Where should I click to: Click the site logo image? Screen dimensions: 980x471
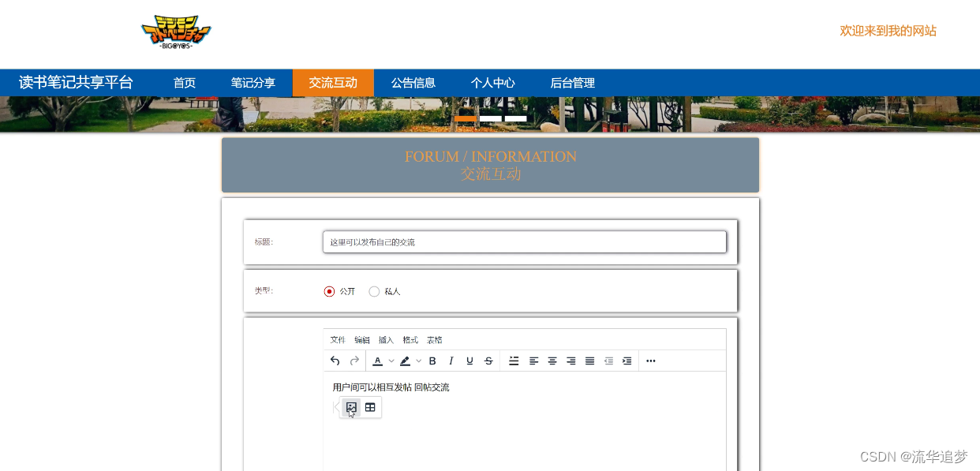click(x=176, y=32)
